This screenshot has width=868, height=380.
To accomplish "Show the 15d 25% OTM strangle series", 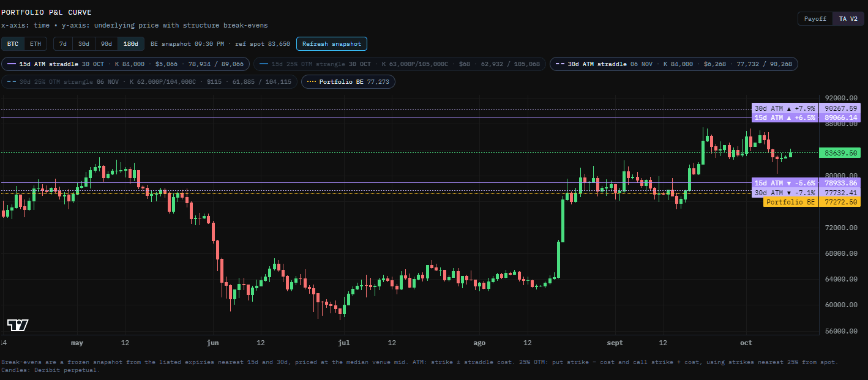I will tap(399, 64).
